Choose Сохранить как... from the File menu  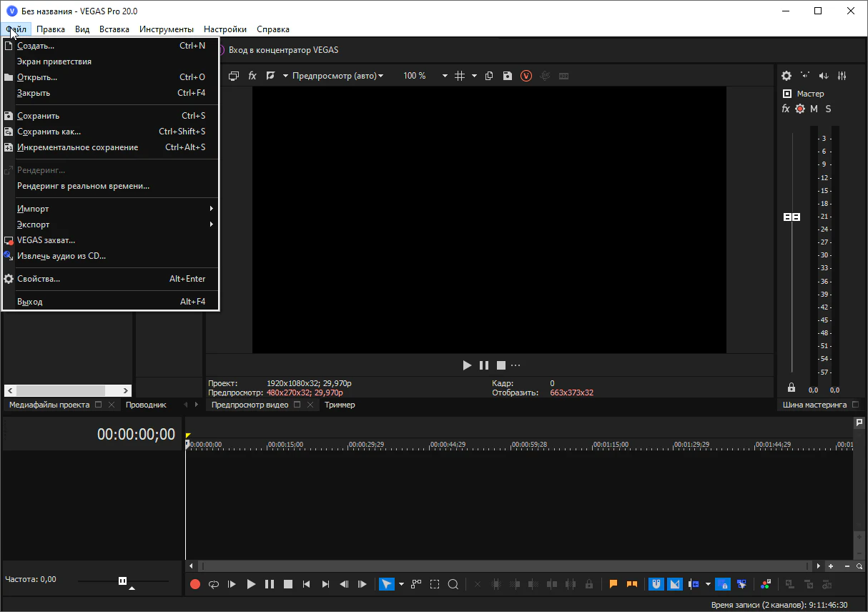49,132
